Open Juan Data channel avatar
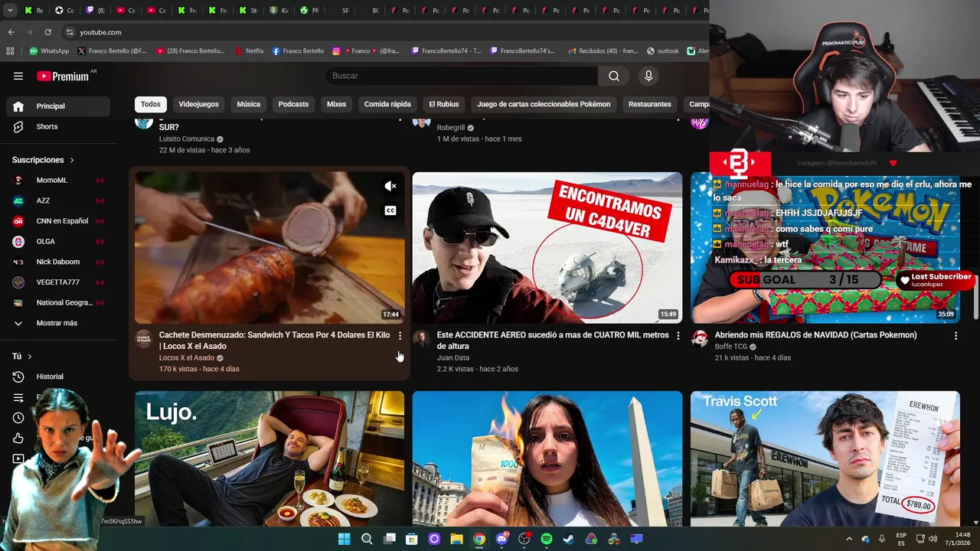This screenshot has height=551, width=980. pos(421,339)
